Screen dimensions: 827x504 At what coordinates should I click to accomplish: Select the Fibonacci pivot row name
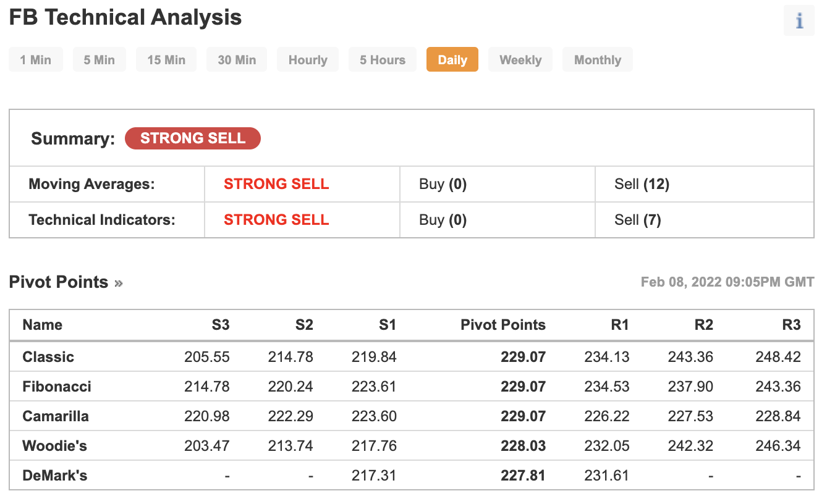click(x=57, y=387)
